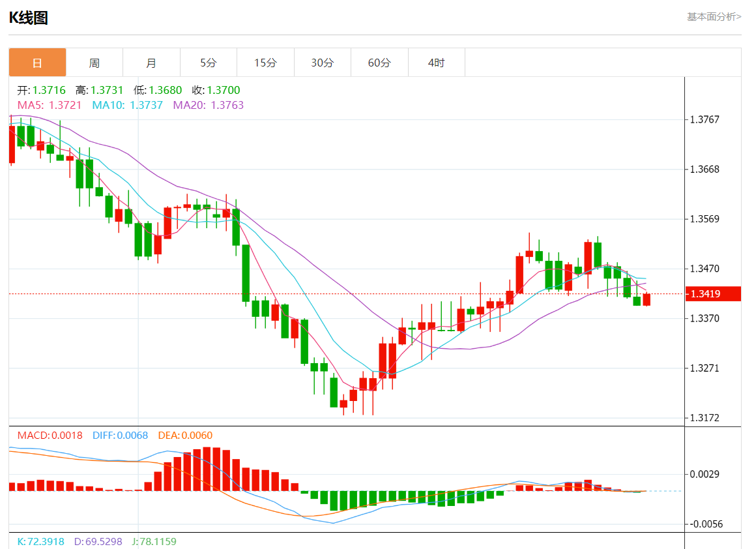Select the 日 daily chart tab
This screenshot has height=549, width=756.
[x=37, y=63]
